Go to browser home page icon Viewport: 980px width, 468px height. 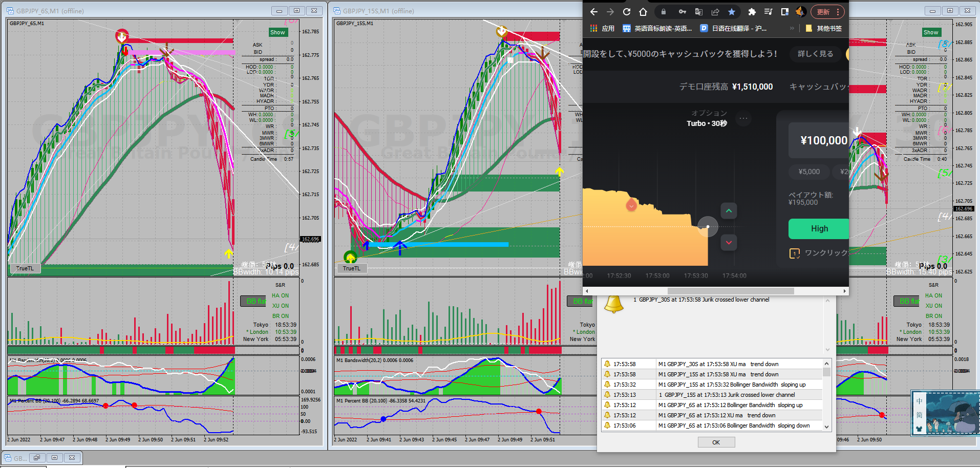(x=643, y=12)
